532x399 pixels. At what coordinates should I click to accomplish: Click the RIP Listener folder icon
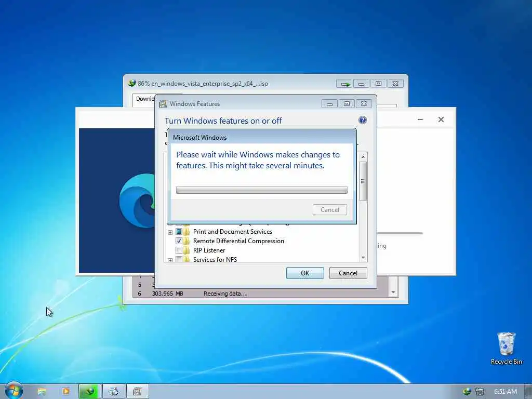[x=187, y=250]
